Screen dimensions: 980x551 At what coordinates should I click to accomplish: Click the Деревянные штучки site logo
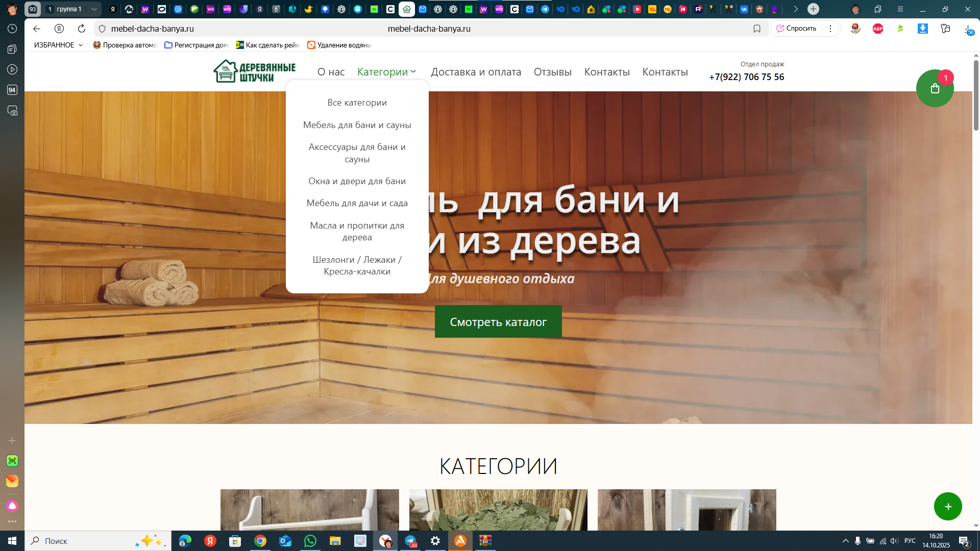255,71
